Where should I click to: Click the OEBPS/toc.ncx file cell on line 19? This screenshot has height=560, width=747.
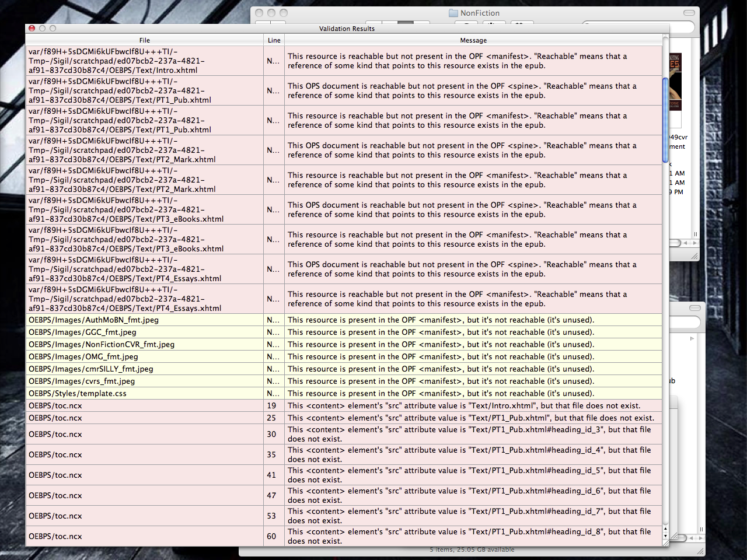point(145,405)
